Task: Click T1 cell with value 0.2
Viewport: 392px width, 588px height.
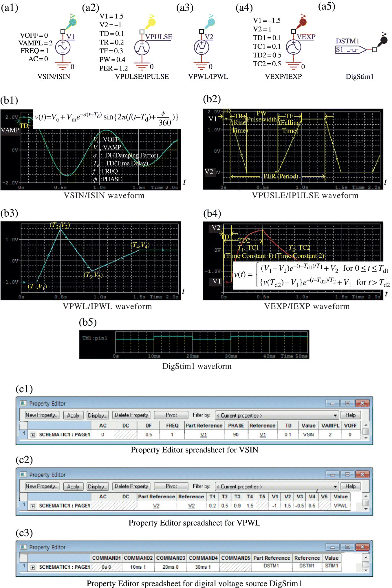Action: click(x=212, y=506)
